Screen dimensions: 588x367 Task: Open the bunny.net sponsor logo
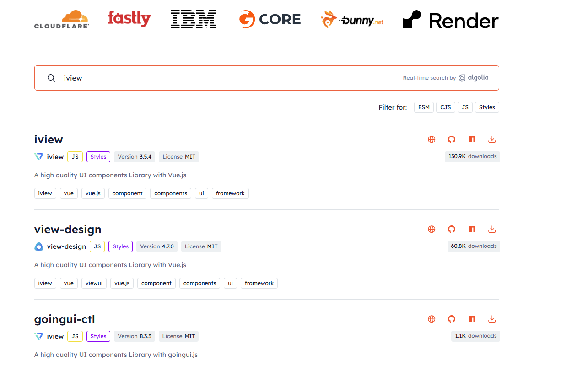(x=352, y=20)
